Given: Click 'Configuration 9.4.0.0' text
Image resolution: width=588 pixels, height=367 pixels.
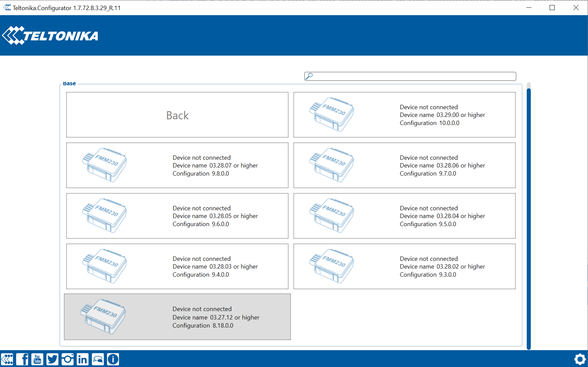Looking at the screenshot, I should (x=201, y=275).
